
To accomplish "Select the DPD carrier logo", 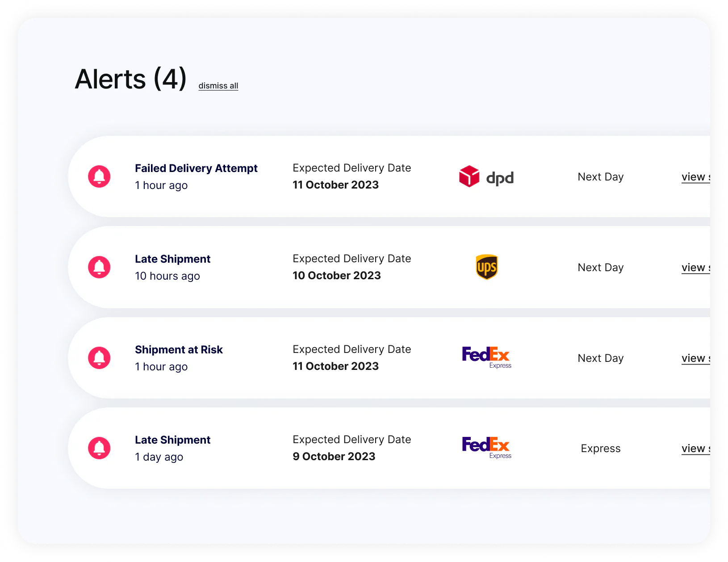I will (487, 177).
